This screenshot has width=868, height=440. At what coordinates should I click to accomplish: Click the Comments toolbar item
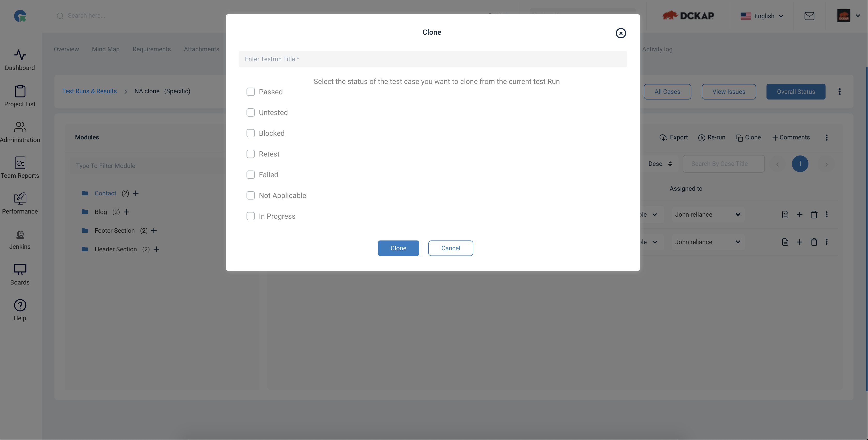[x=791, y=138]
